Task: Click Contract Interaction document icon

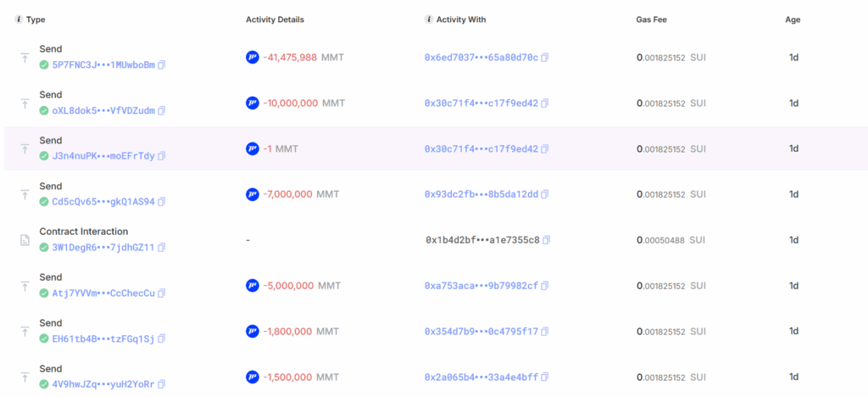Action: pyautogui.click(x=25, y=241)
